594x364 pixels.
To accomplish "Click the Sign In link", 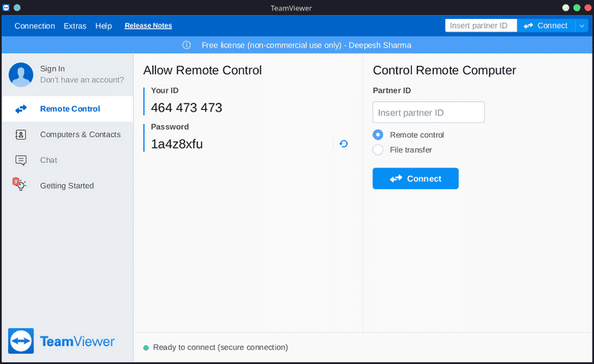I will (x=53, y=69).
